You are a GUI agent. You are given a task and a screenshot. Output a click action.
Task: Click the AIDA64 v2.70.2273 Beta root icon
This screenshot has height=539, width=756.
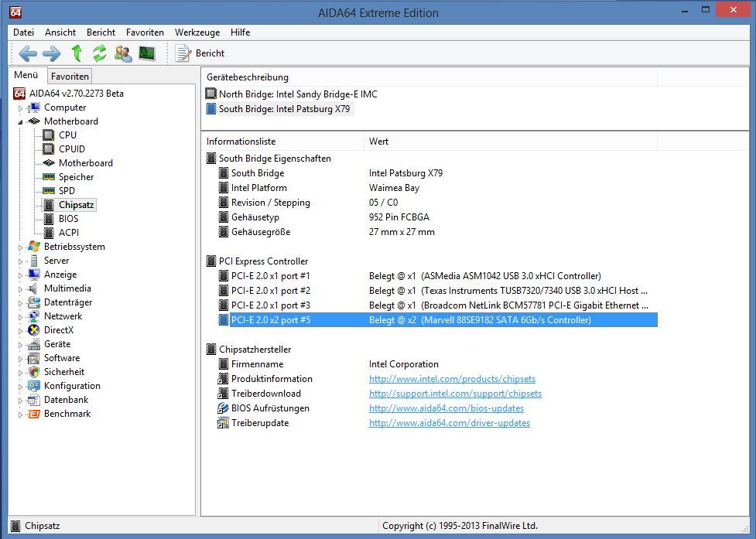[19, 94]
